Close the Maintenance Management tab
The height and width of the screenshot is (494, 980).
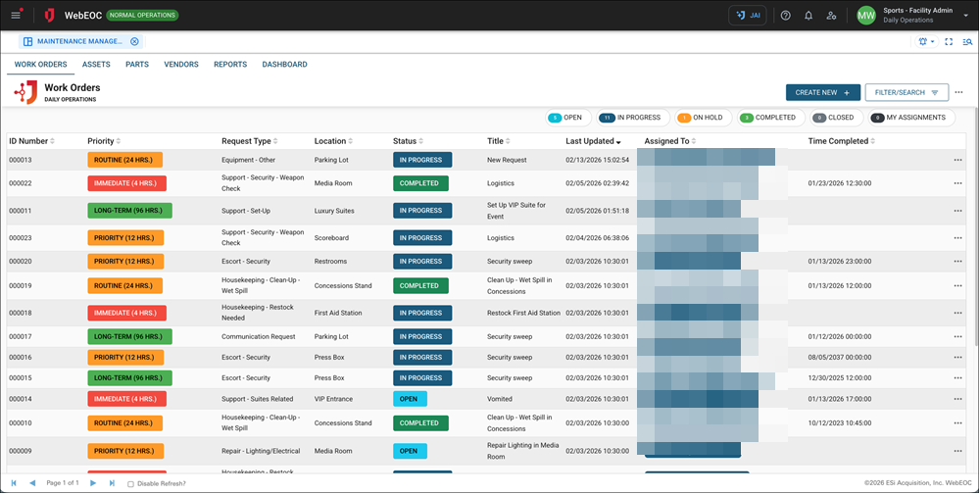135,41
